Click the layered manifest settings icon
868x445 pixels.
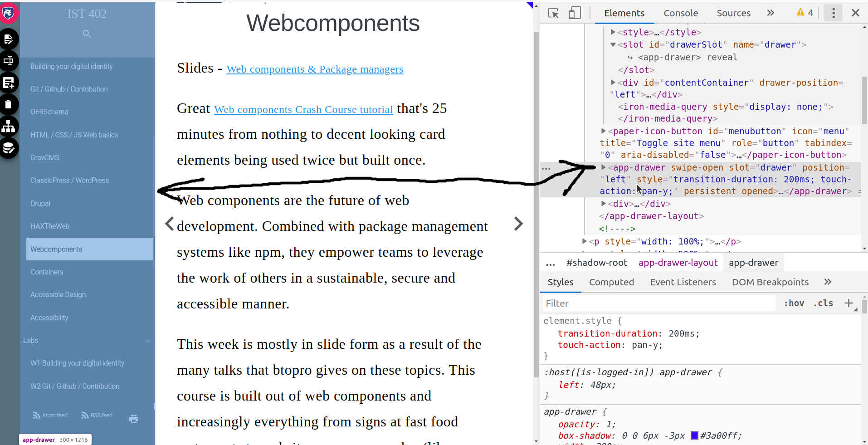coord(8,148)
